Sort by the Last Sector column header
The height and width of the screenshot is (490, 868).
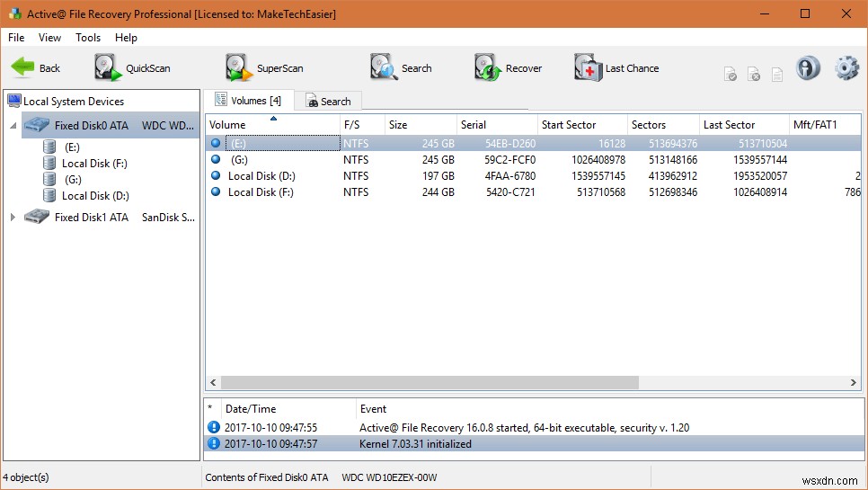coord(743,125)
